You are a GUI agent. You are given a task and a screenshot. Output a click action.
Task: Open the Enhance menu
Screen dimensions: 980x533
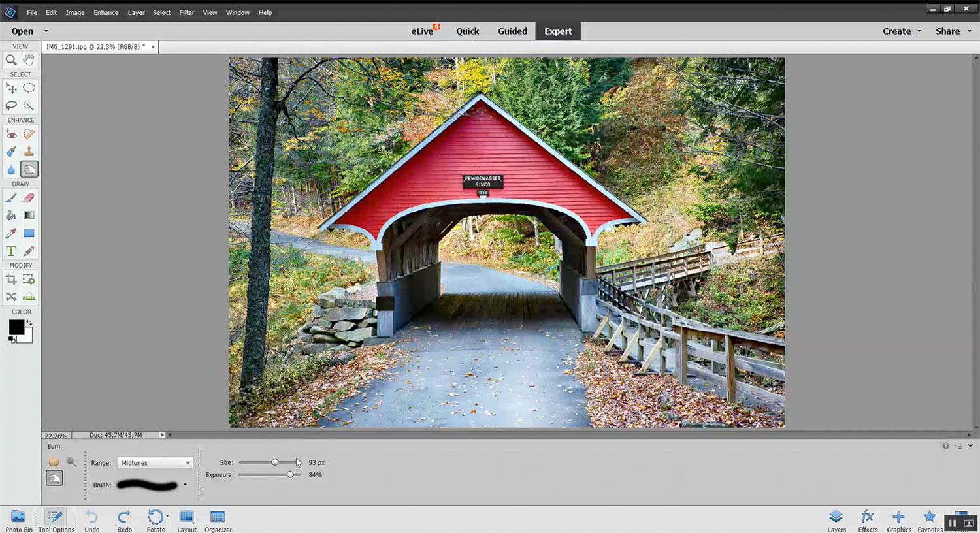pyautogui.click(x=106, y=12)
